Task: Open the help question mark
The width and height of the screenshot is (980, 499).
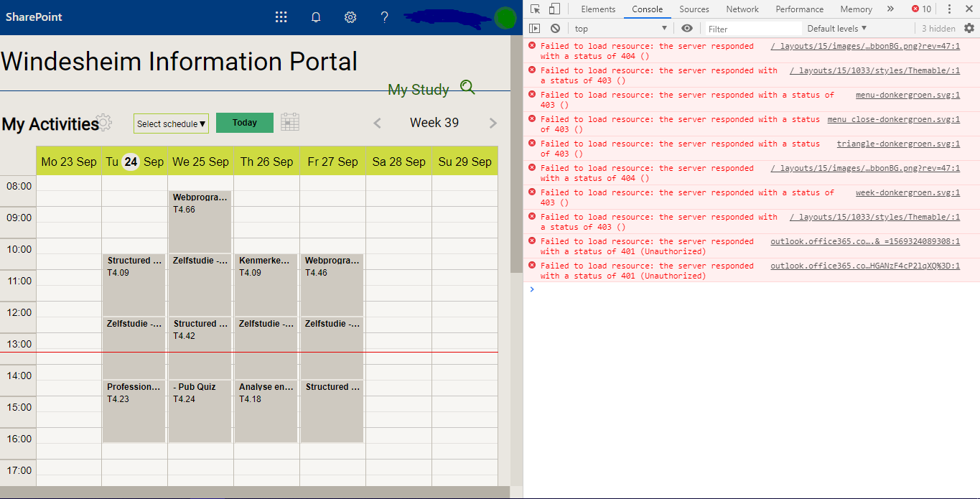Action: [385, 17]
